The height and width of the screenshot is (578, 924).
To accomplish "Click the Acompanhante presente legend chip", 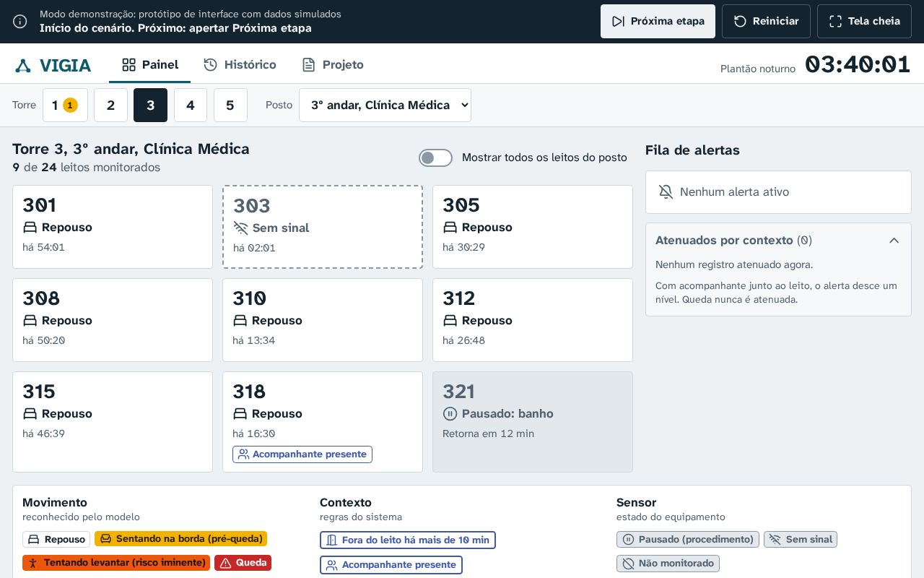I will point(391,565).
